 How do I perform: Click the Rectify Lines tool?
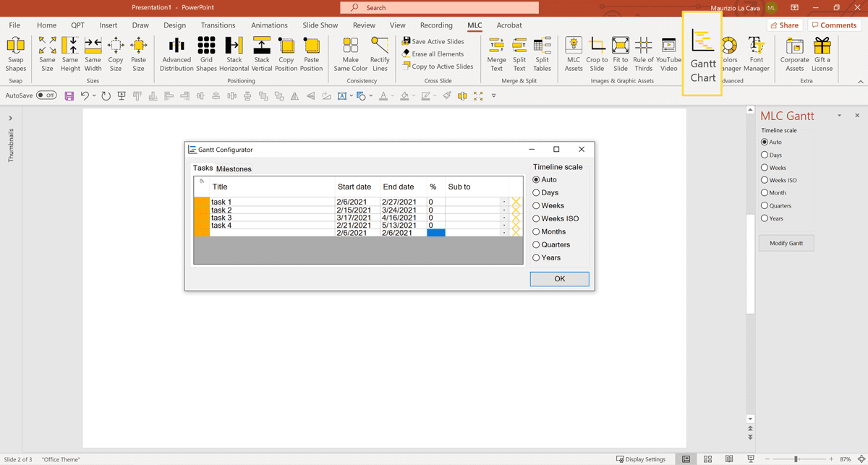[380, 54]
